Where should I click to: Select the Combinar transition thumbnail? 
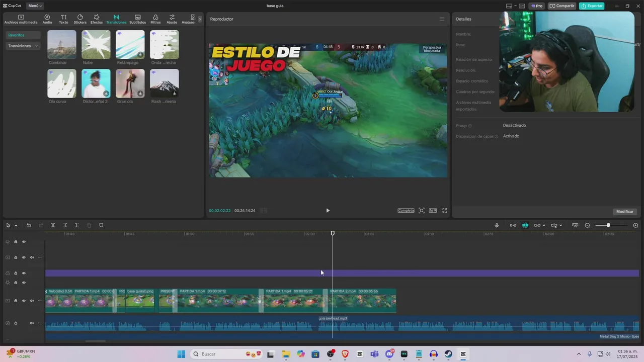tap(62, 44)
